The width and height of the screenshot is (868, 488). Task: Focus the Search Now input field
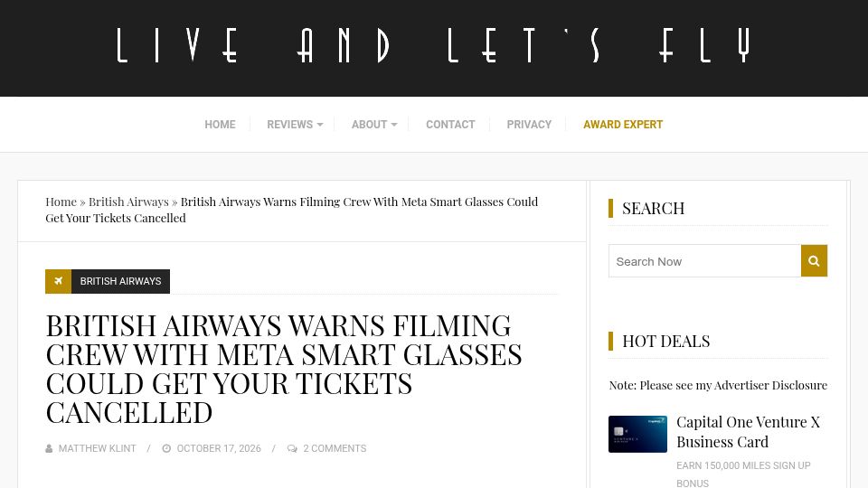[704, 260]
